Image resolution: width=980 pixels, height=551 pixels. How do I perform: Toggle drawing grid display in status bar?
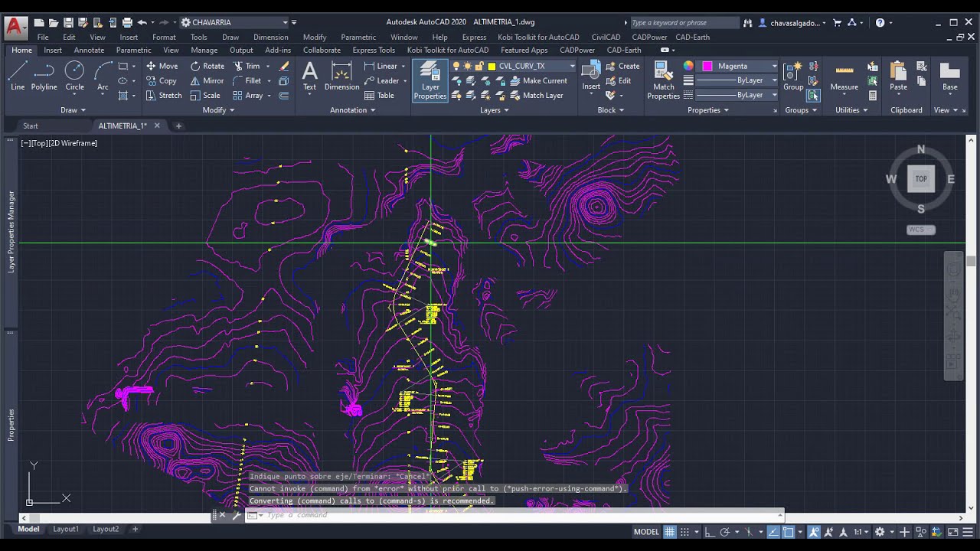[670, 531]
